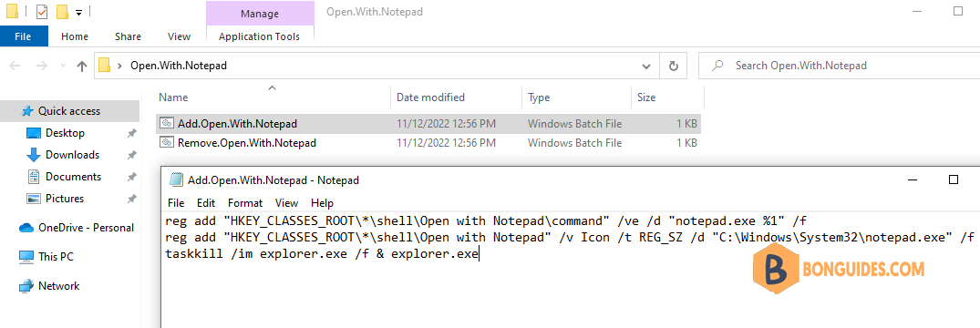
Task: Click the Add.Open.With.Notepad file icon
Action: coord(166,124)
